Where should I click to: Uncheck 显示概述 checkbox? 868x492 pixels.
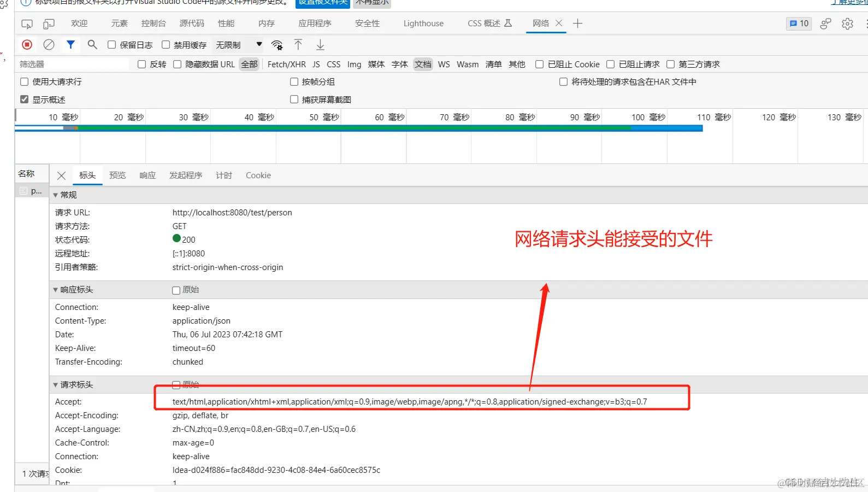coord(24,99)
